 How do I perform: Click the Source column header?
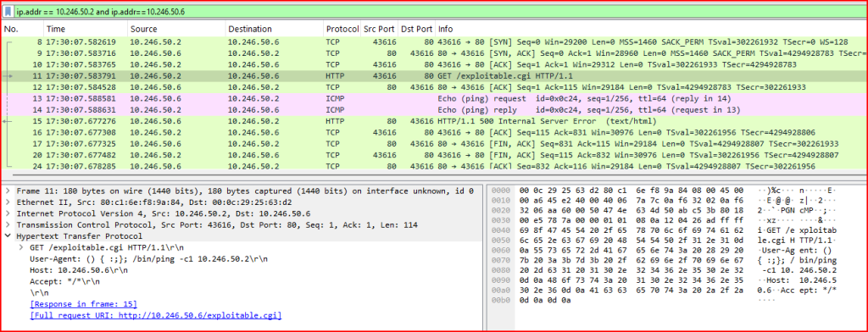(175, 29)
